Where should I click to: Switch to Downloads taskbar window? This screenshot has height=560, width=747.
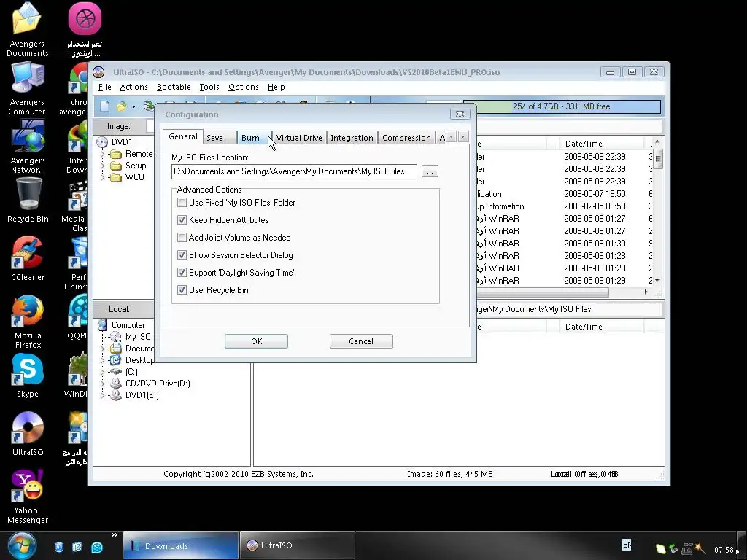pos(181,545)
